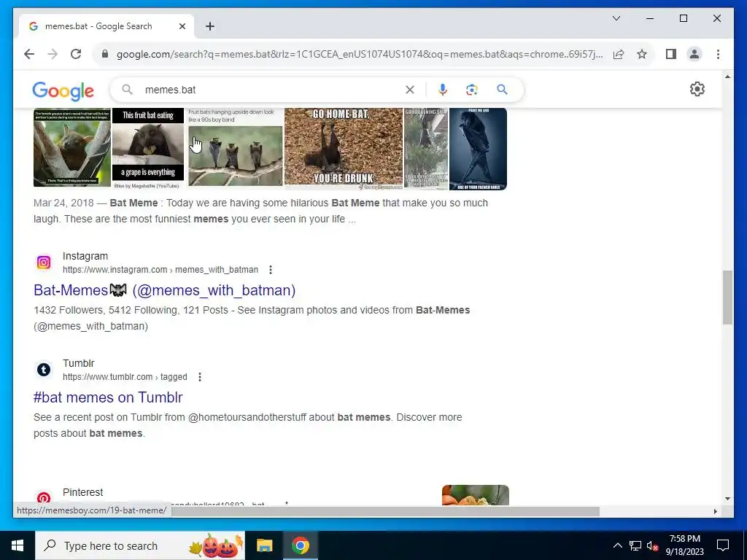747x560 pixels.
Task: Open the network status tray icon
Action: [x=635, y=545]
